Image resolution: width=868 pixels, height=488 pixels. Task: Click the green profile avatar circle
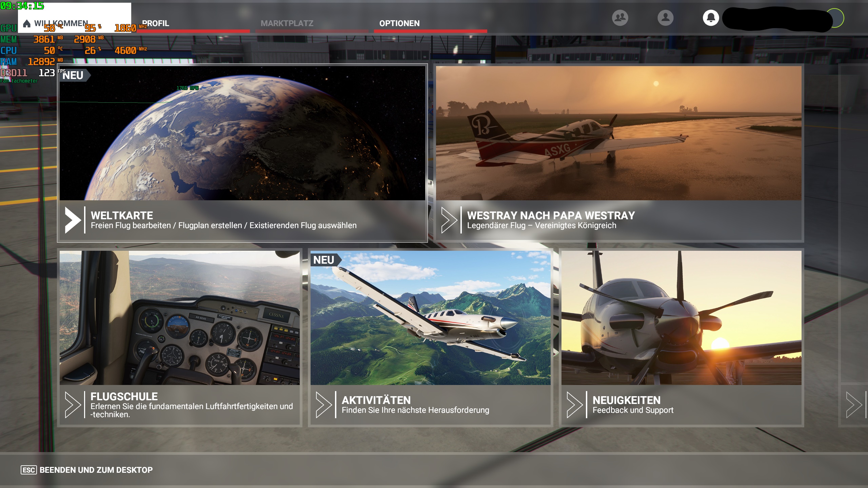pyautogui.click(x=837, y=18)
